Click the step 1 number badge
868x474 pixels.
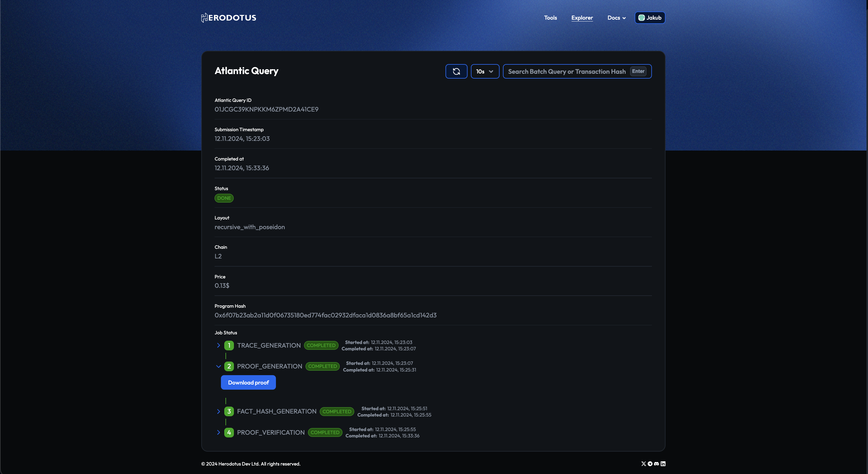click(229, 346)
